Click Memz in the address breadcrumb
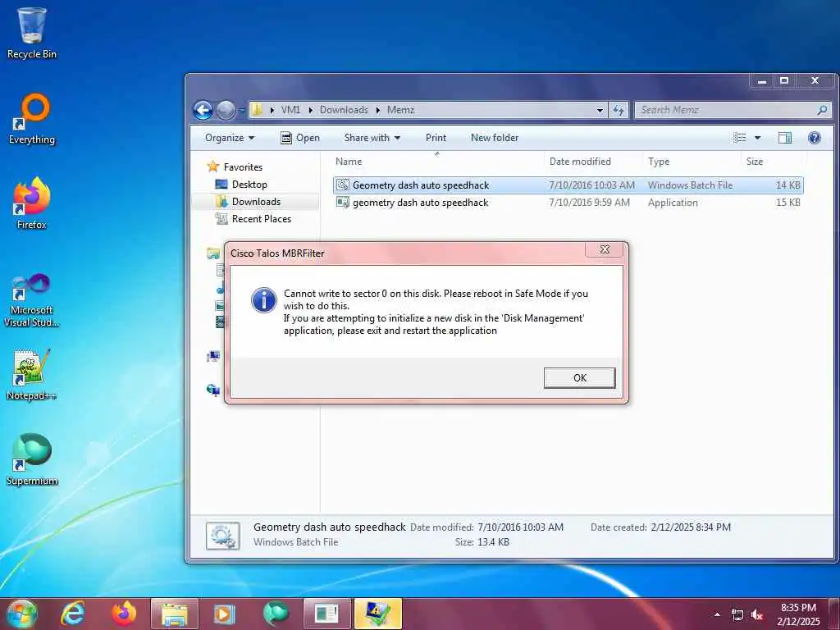Image resolution: width=840 pixels, height=630 pixels. (x=400, y=110)
